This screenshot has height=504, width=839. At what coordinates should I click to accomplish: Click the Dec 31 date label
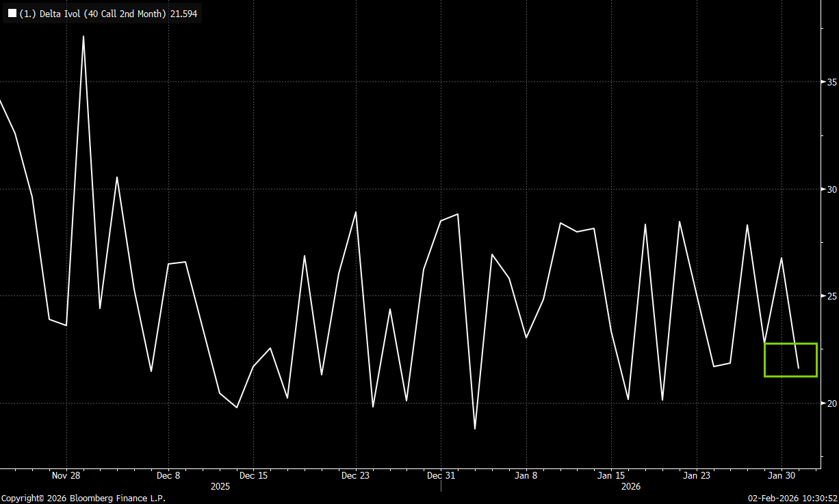coord(440,475)
